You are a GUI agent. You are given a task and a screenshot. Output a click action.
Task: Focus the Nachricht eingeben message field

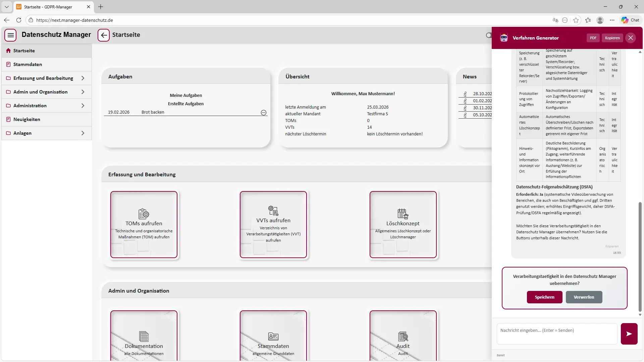click(557, 334)
